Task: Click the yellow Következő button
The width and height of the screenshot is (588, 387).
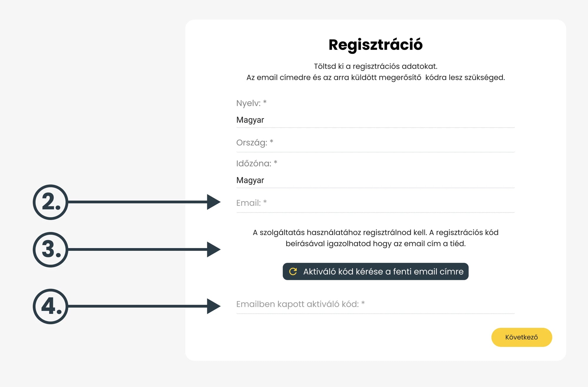Action: click(521, 337)
